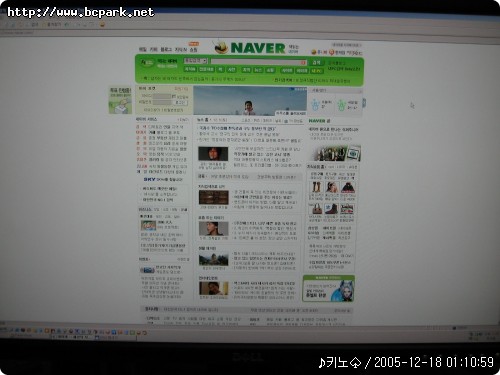Click the blue SKY text ad in the left column
The width and height of the screenshot is (500, 375).
tap(163, 179)
